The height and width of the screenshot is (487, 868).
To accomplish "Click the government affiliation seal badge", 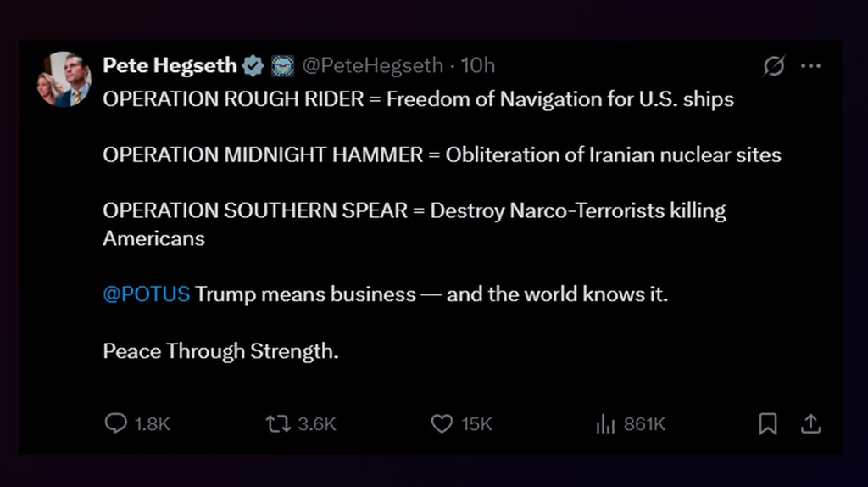I will (283, 65).
